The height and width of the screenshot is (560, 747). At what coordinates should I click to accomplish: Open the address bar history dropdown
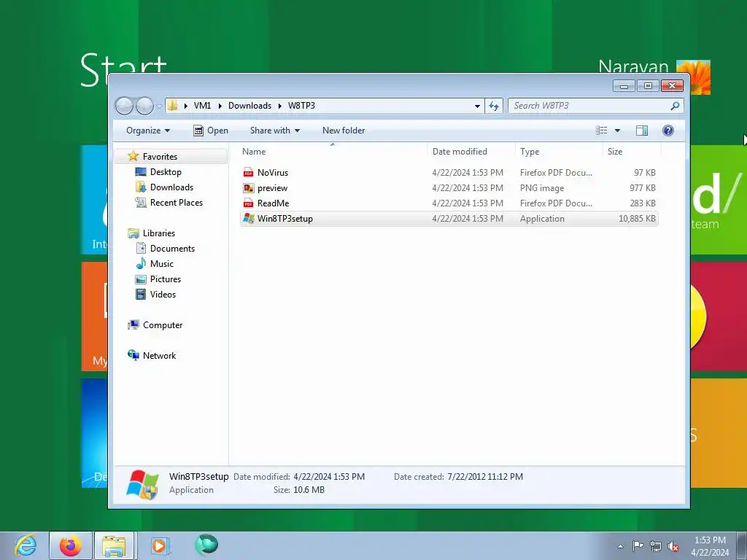click(x=477, y=106)
